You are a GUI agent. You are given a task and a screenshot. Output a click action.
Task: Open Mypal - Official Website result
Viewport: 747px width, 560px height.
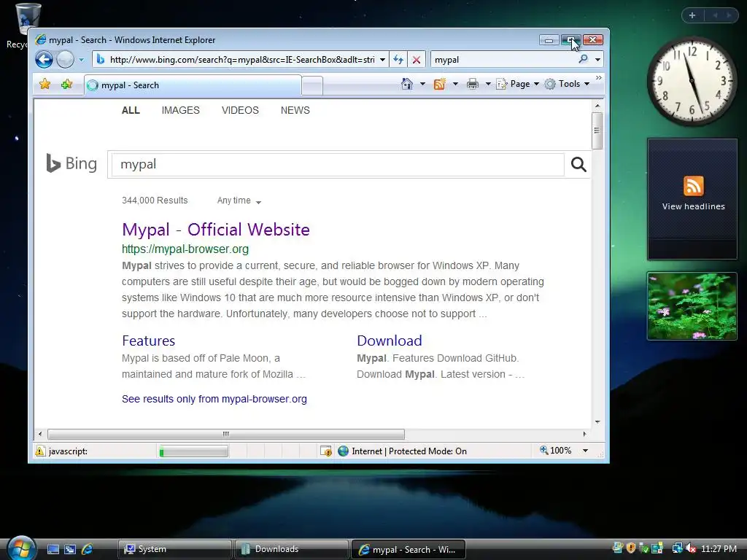(x=216, y=230)
